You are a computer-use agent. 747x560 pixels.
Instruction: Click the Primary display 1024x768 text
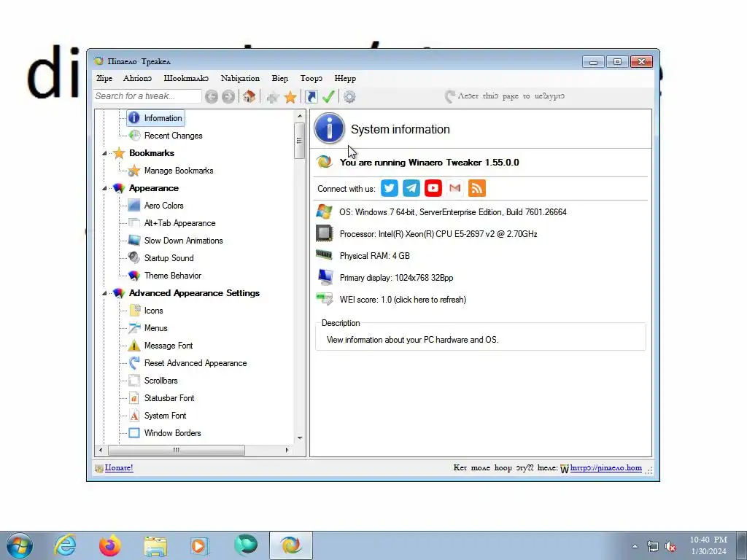click(x=396, y=278)
